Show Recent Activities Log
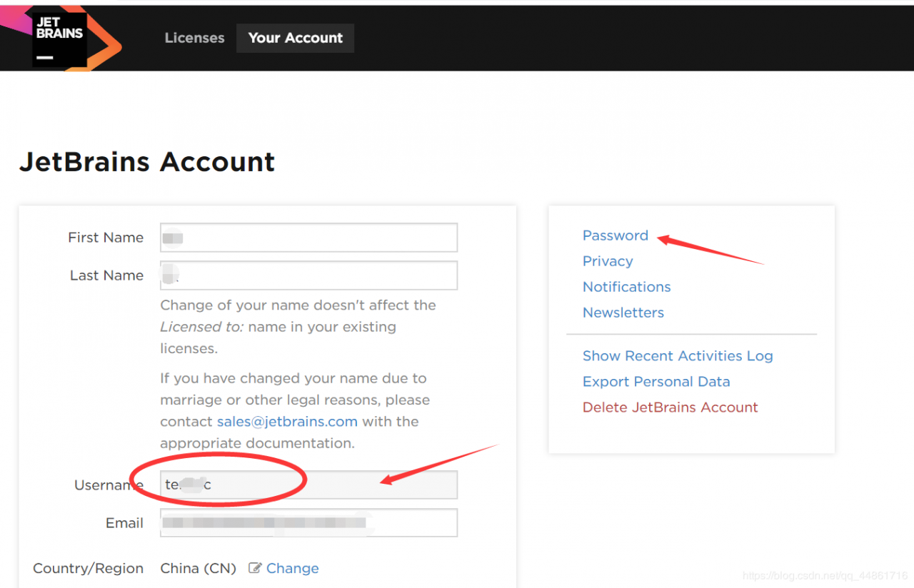Screen dimensions: 914x588 (x=678, y=356)
